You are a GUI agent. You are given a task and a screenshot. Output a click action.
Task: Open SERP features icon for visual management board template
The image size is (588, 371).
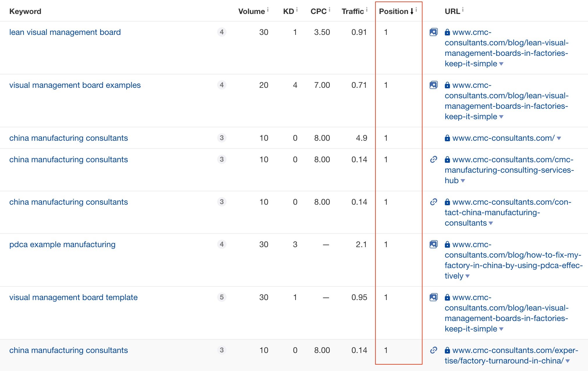coord(433,297)
